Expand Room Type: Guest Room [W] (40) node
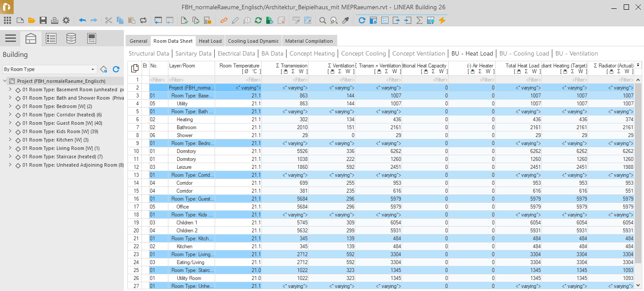This screenshot has width=644, height=291. [10, 123]
